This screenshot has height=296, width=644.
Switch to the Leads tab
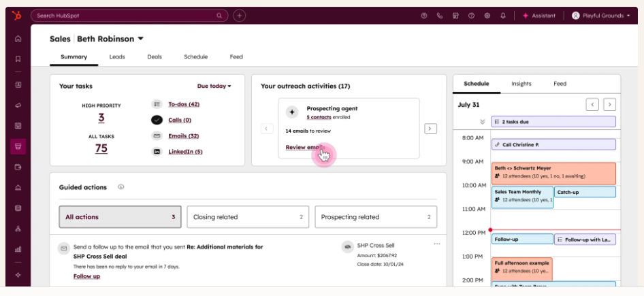click(x=117, y=57)
